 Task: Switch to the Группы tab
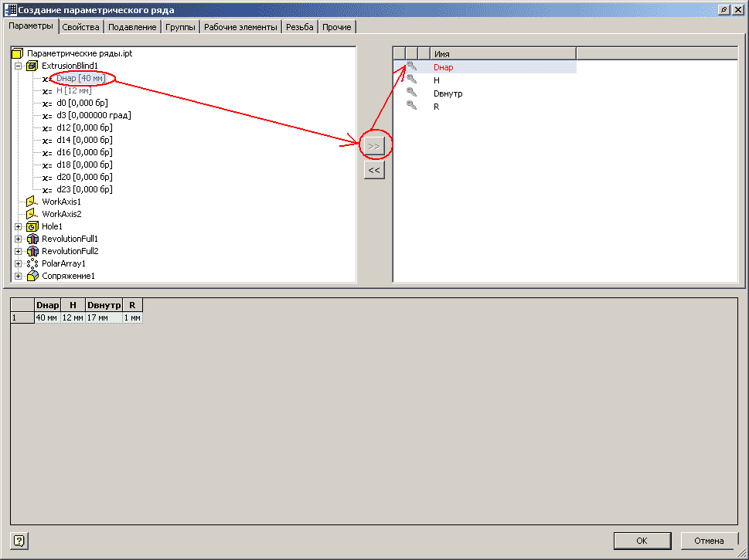click(x=181, y=27)
